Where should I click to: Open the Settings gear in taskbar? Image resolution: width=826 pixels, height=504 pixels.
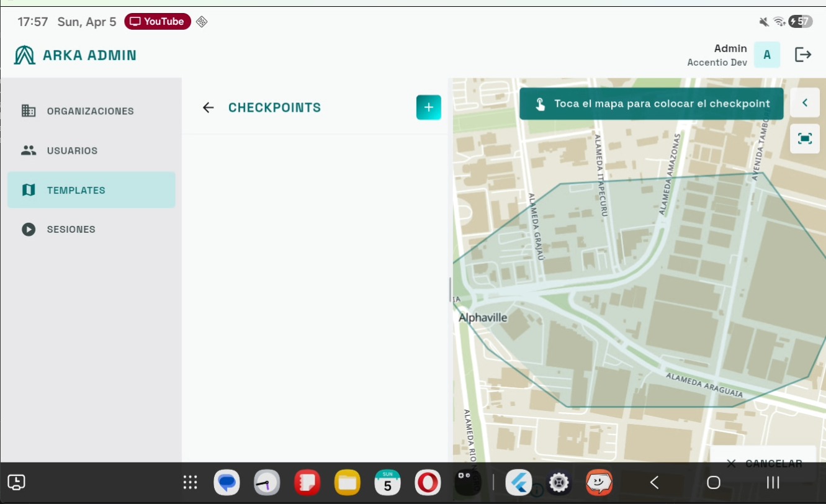click(x=559, y=482)
